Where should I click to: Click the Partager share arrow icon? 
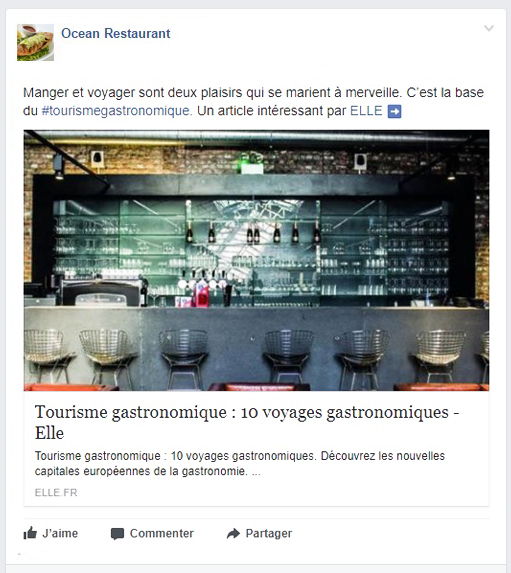click(233, 534)
